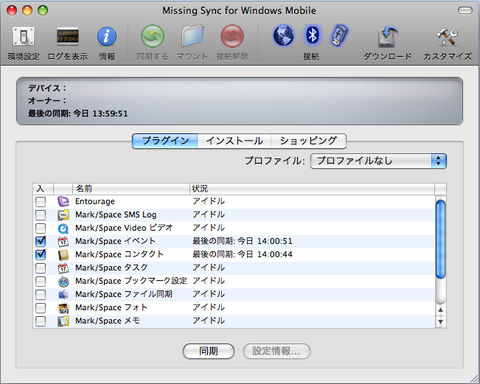Enable the Mark/Space タスク checkbox
The image size is (480, 384).
tap(41, 268)
